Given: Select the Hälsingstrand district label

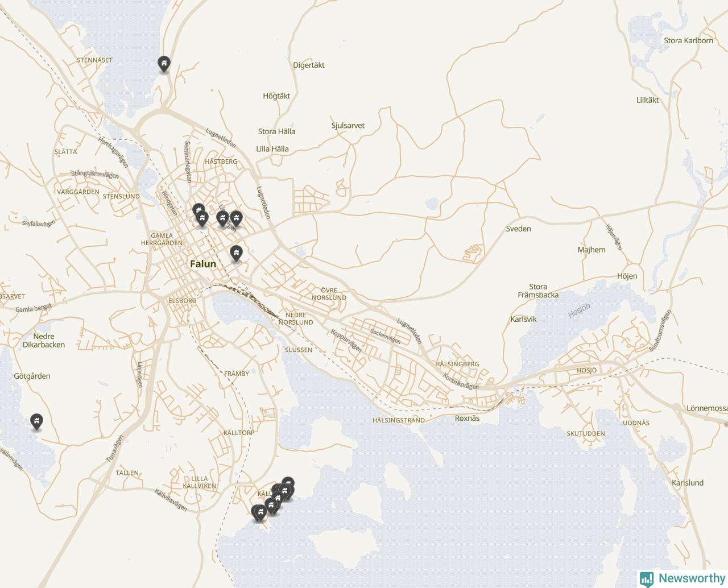Looking at the screenshot, I should (399, 420).
